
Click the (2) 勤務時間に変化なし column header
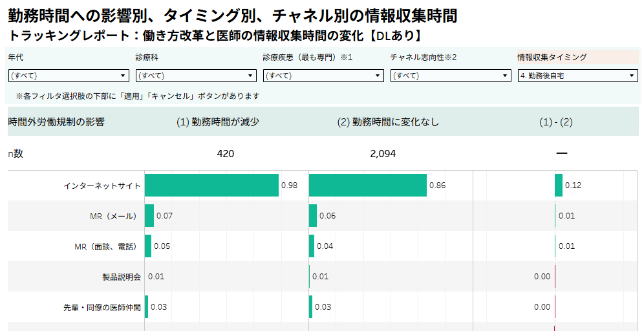388,122
